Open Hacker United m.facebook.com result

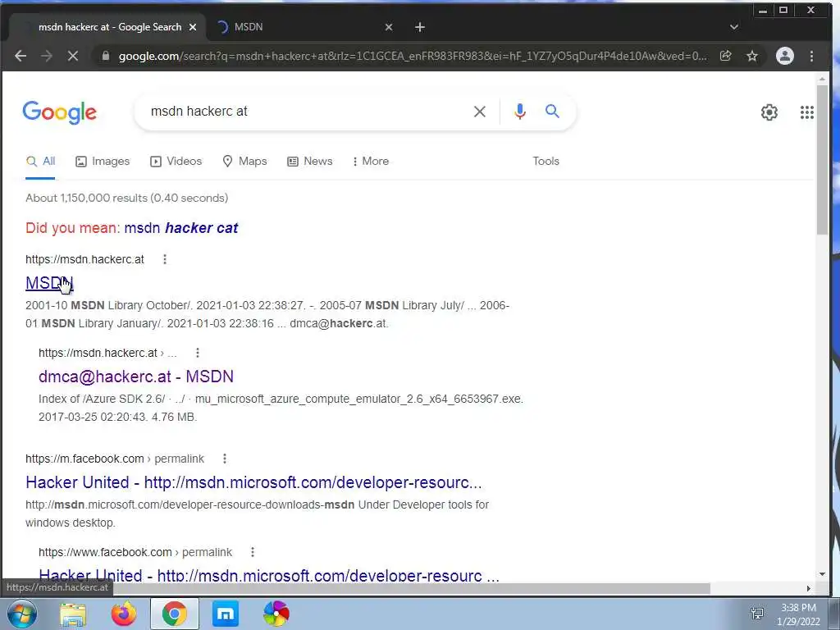pos(253,482)
